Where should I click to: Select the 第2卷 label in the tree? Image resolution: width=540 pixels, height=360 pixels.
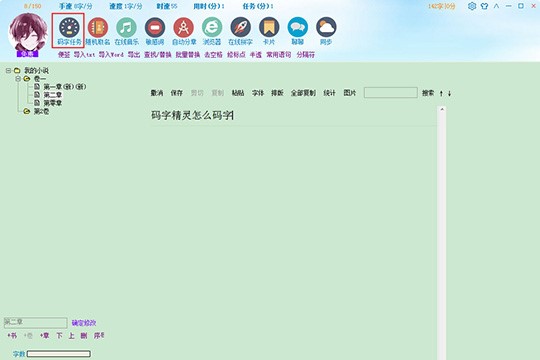(41, 111)
